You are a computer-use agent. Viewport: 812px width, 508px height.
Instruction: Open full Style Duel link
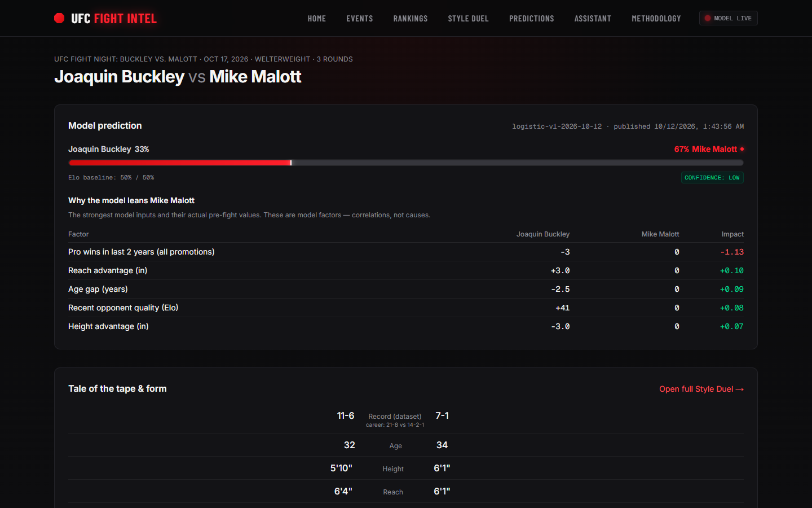701,389
